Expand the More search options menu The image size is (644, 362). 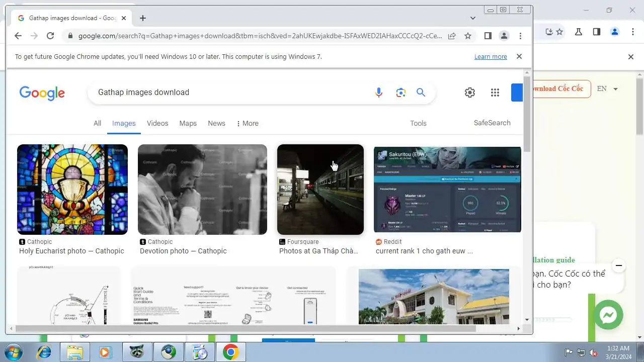pos(248,123)
